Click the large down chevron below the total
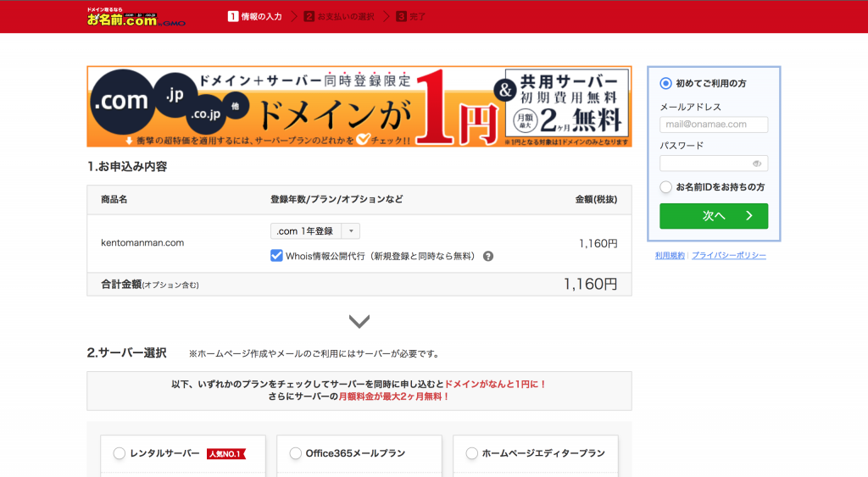Image resolution: width=868 pixels, height=477 pixels. tap(359, 321)
